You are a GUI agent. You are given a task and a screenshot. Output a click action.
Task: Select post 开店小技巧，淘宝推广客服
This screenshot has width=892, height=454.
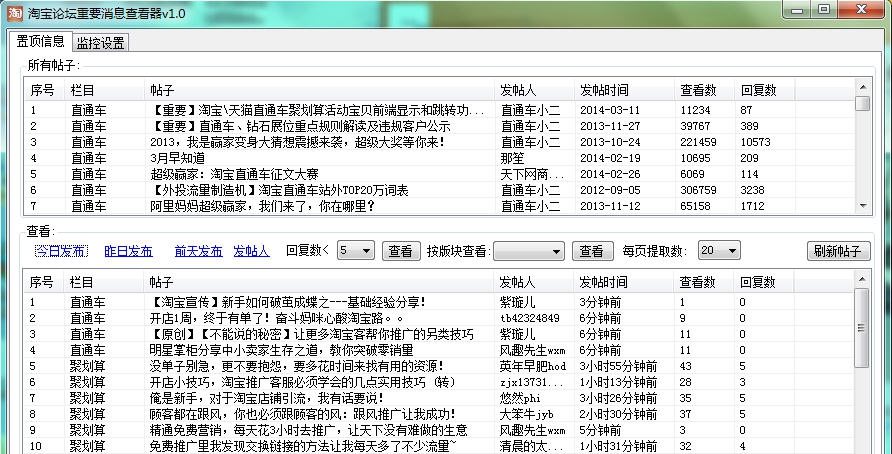pos(302,382)
